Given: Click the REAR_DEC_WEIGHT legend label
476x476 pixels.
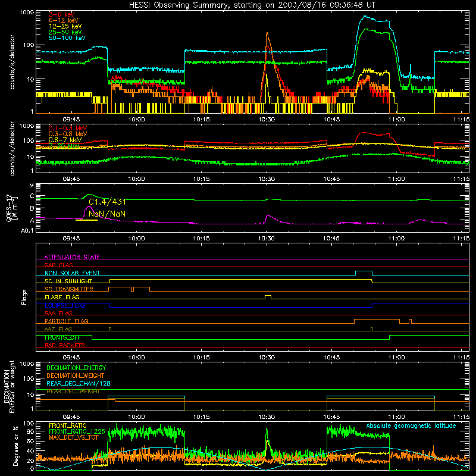Looking at the screenshot, I should [73, 392].
